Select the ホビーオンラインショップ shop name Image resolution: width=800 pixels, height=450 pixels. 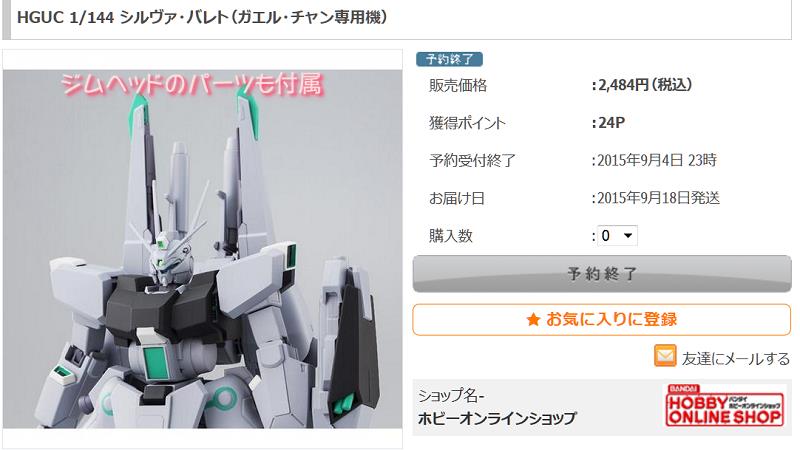click(x=497, y=418)
